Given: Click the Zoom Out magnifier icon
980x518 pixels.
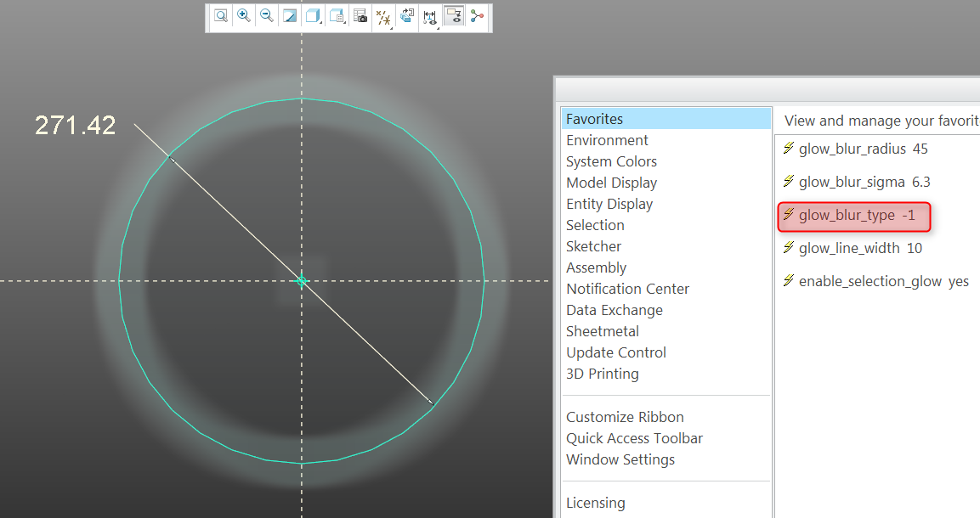Looking at the screenshot, I should pos(267,16).
